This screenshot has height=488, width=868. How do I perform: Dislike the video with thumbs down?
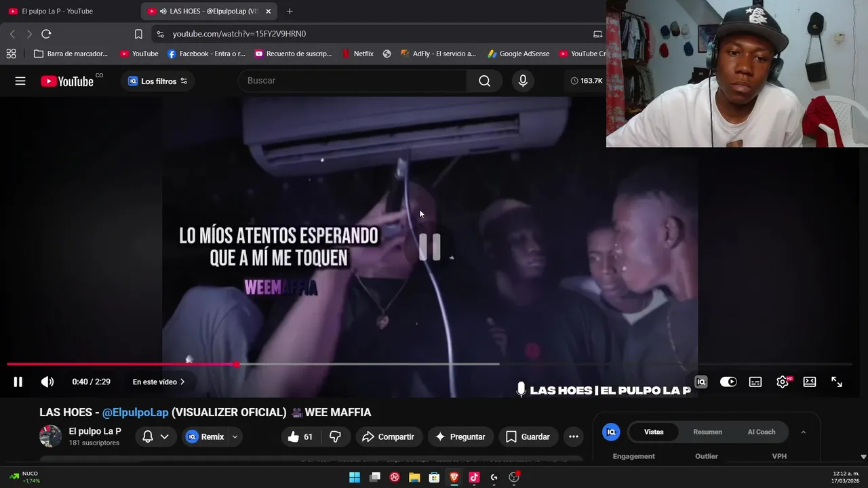pyautogui.click(x=335, y=436)
